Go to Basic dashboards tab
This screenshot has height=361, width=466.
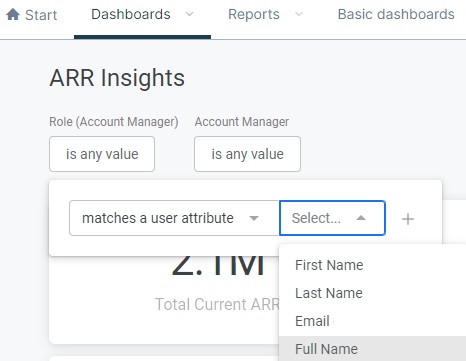pyautogui.click(x=396, y=14)
